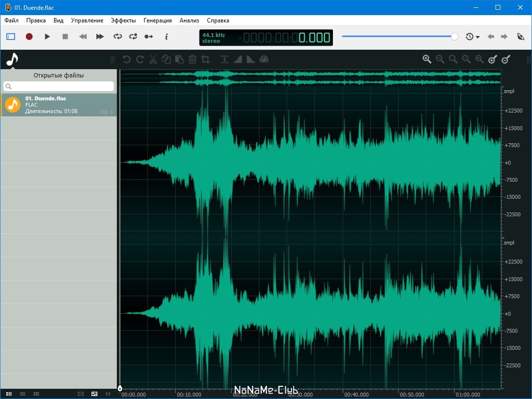Click the zoom in magnifier icon
Screen dimensions: 532x399
tap(427, 59)
